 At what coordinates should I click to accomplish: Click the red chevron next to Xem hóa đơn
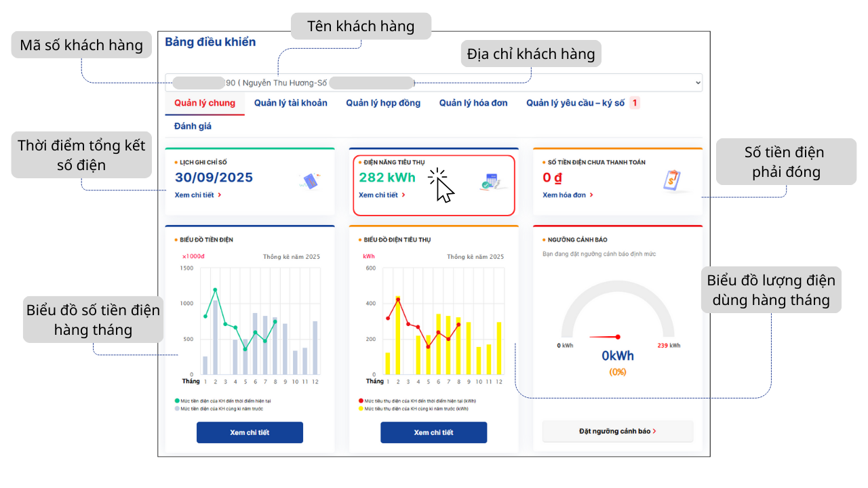591,195
